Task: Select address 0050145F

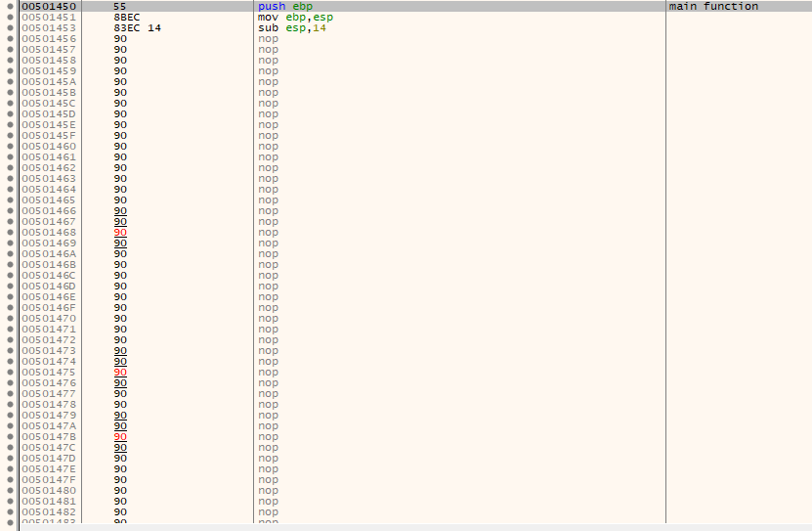Action: pos(49,135)
